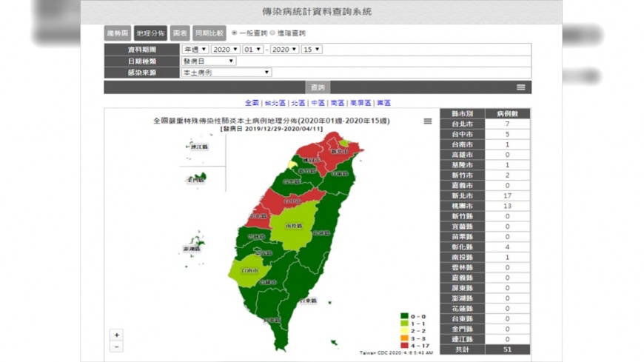Click the yellow 2-2 legend swatch
644x362 pixels.
tap(405, 331)
